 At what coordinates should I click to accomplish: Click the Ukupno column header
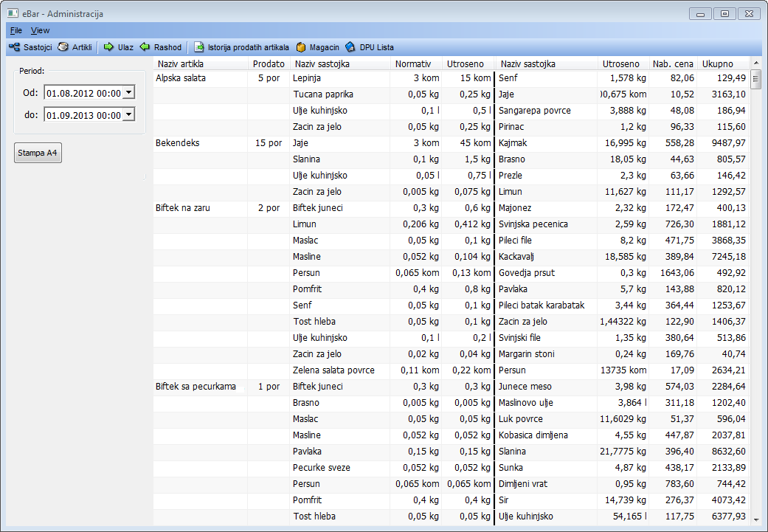click(717, 64)
